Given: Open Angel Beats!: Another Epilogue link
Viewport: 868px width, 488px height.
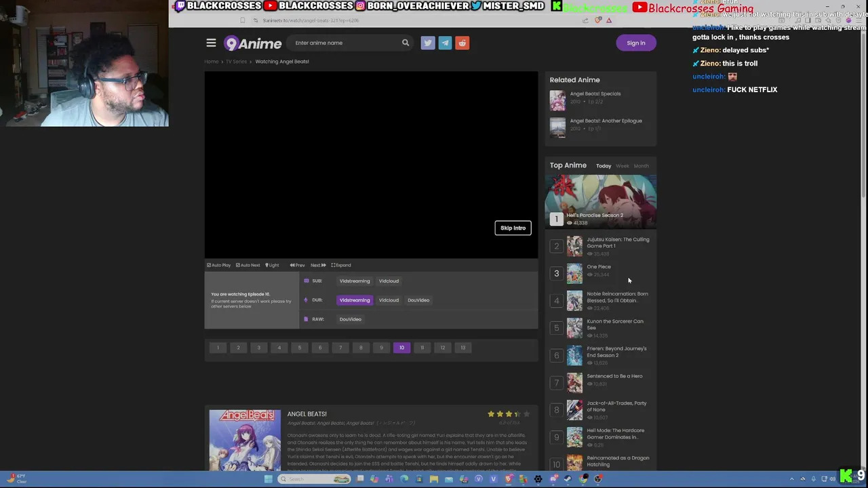Looking at the screenshot, I should 606,121.
